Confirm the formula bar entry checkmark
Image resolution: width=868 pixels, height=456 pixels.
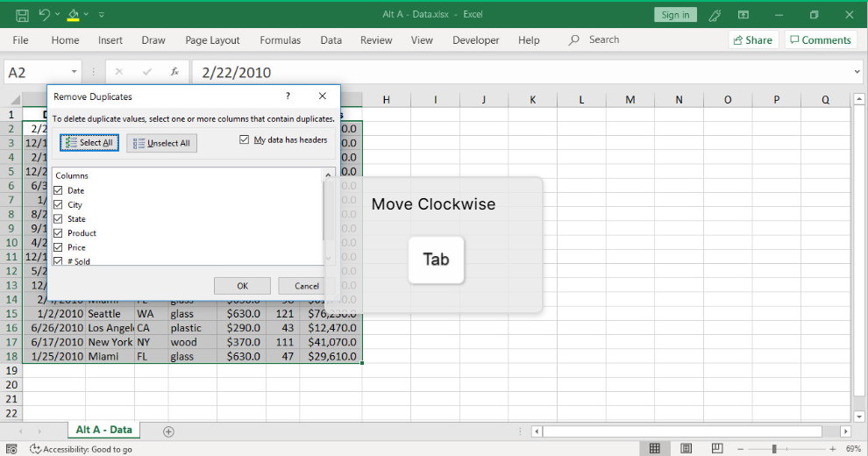146,72
